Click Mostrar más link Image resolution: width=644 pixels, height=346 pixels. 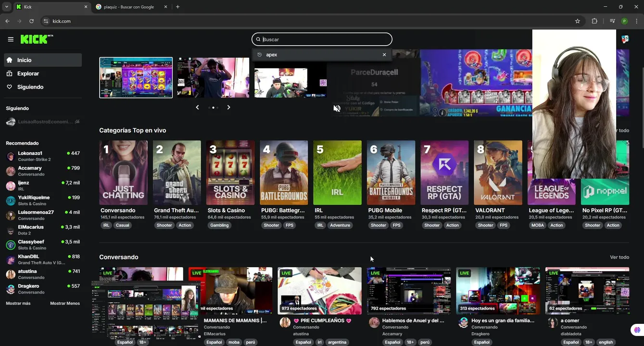pos(18,303)
